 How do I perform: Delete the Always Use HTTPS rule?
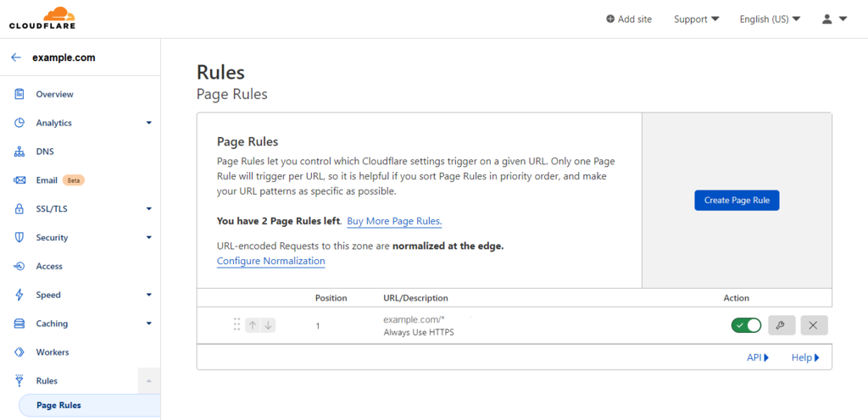814,325
